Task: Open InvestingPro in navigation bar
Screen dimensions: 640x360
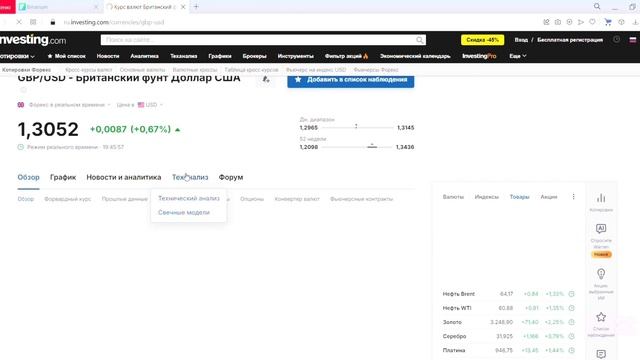Action: coord(479,56)
